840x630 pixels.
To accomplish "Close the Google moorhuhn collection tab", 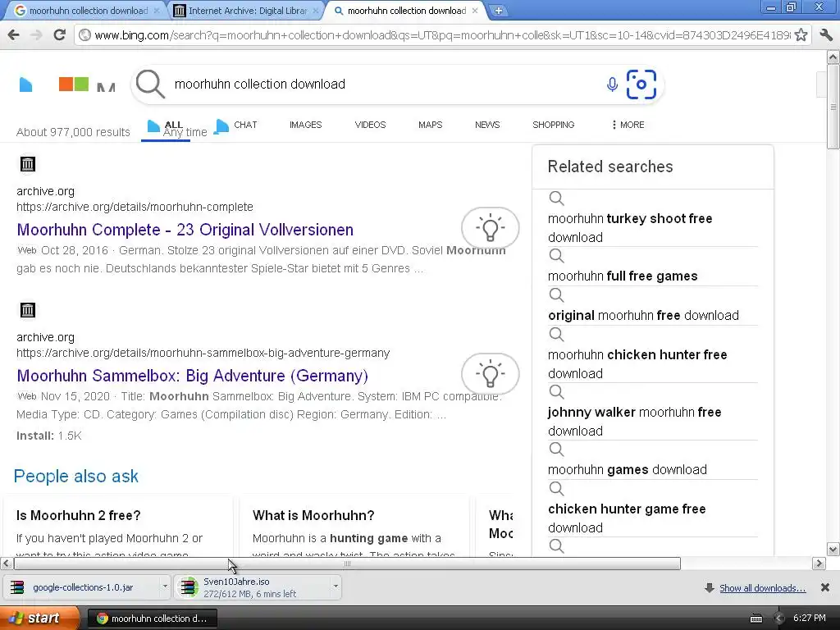I will pos(157,11).
